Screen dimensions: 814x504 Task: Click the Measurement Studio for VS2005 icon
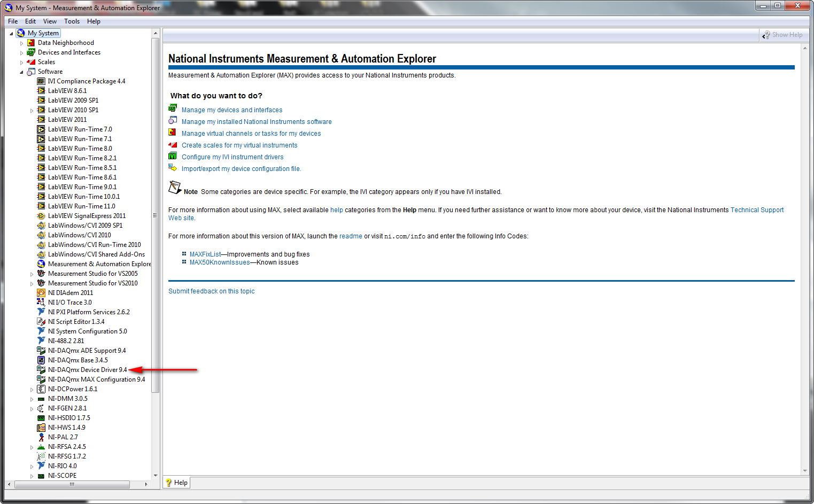[x=41, y=274]
